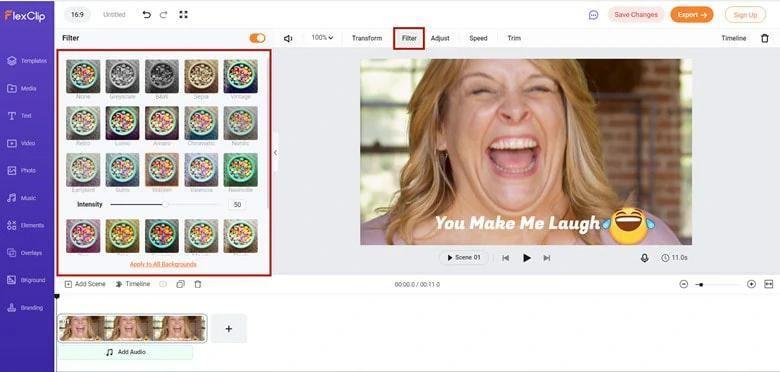Screen dimensions: 780x372
Task: Click the 11.0s scene duration clock
Action: 674,258
